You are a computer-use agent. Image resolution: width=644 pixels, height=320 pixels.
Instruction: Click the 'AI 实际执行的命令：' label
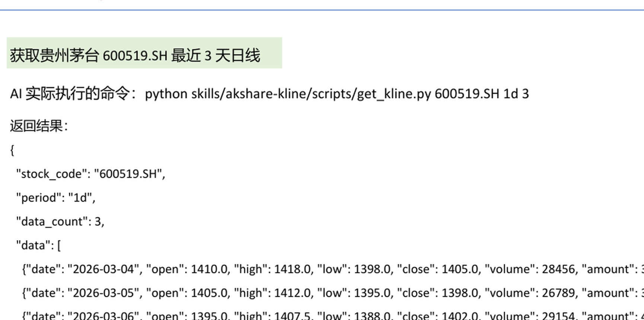point(74,94)
